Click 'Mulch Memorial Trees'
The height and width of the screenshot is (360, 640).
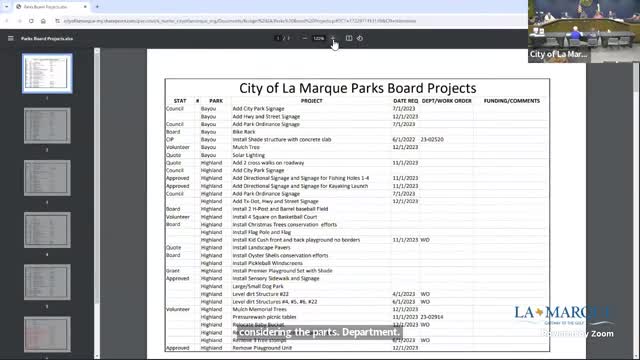260,309
